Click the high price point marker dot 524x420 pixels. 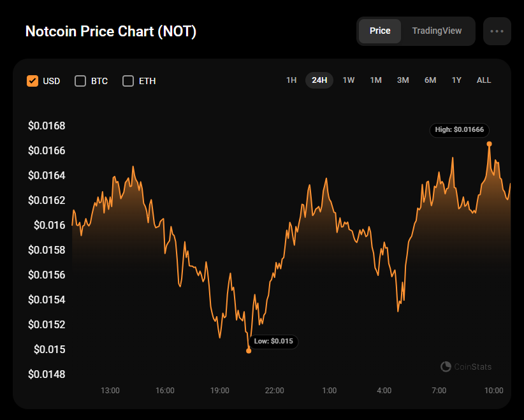490,144
